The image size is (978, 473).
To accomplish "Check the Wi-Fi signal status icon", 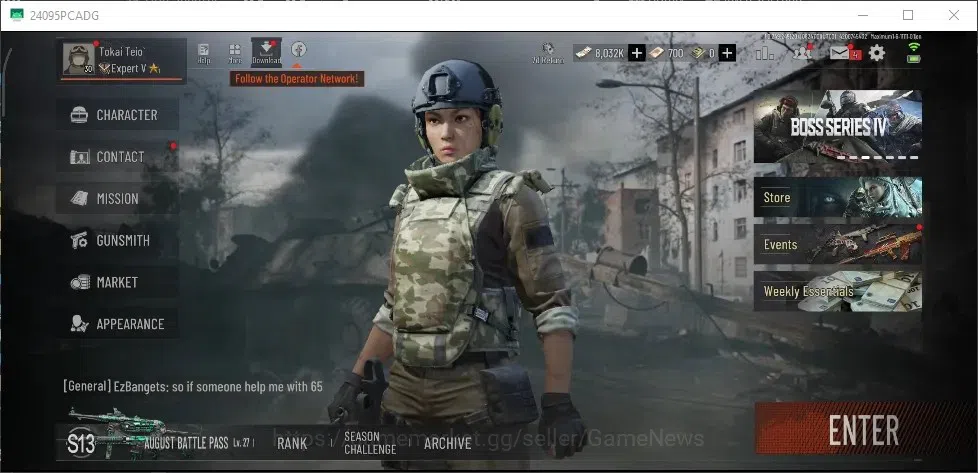I will coord(914,47).
